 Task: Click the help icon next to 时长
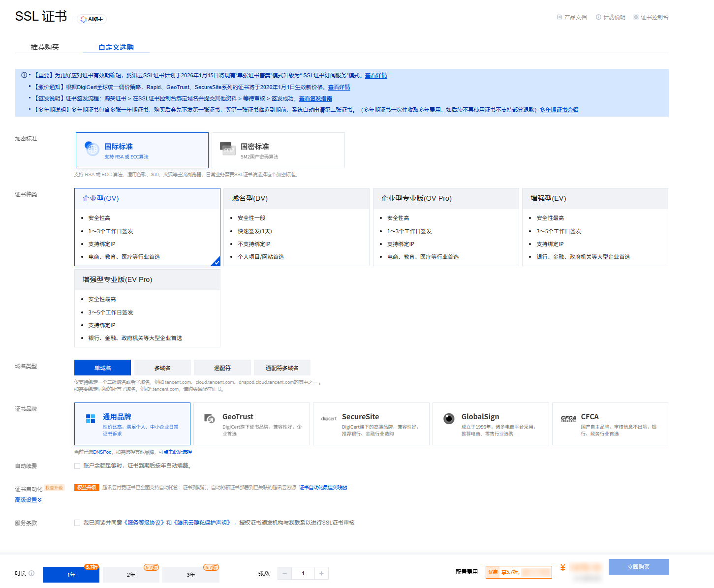(31, 573)
